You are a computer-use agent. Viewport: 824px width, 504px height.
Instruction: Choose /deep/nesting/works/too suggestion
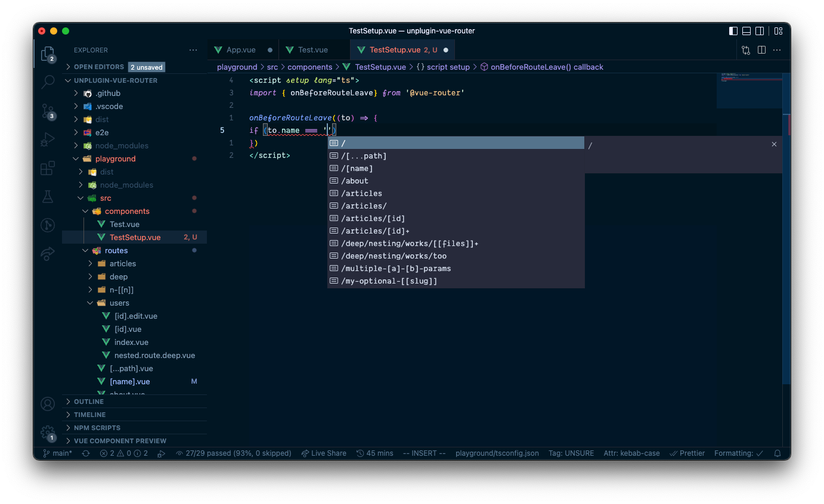click(x=456, y=256)
